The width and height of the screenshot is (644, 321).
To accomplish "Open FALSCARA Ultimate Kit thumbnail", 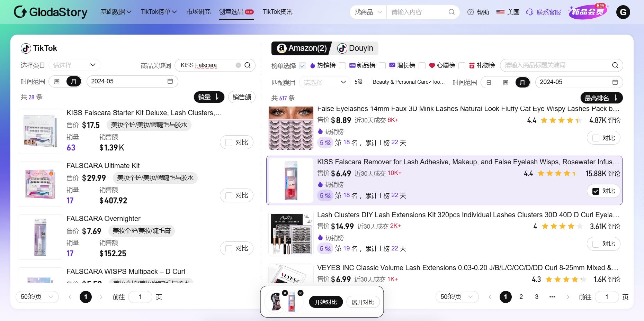I will tap(40, 184).
